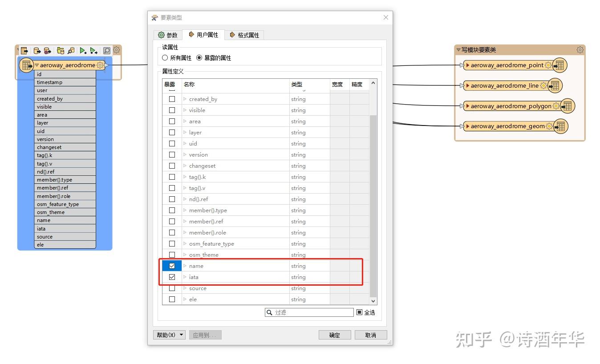
Task: Click gear icon on 写模块要素类 panel header
Action: [x=580, y=50]
